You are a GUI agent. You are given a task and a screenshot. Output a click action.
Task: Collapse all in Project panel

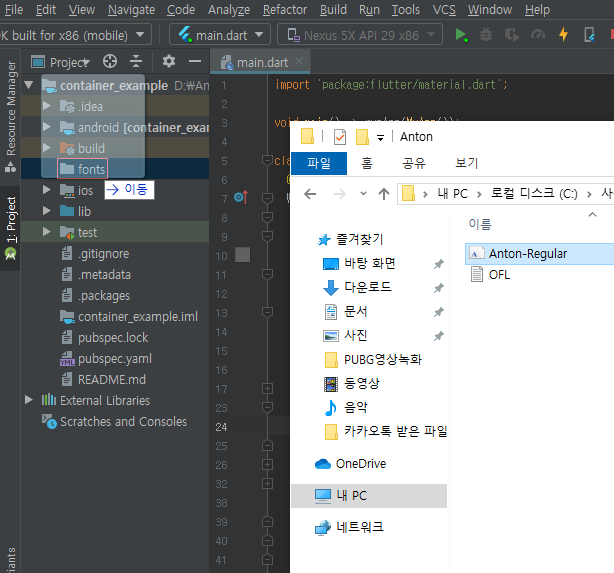(136, 61)
